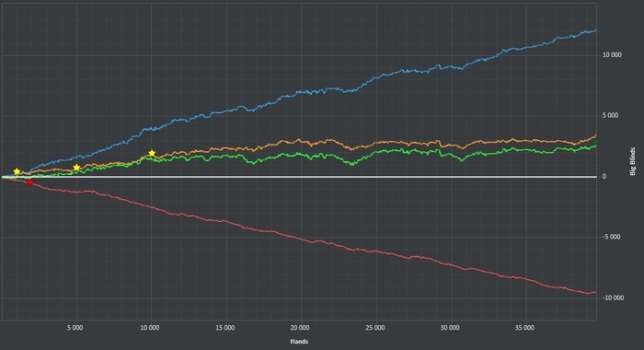644x350 pixels.
Task: Click the '10 000' y-axis tick label
Action: point(612,55)
